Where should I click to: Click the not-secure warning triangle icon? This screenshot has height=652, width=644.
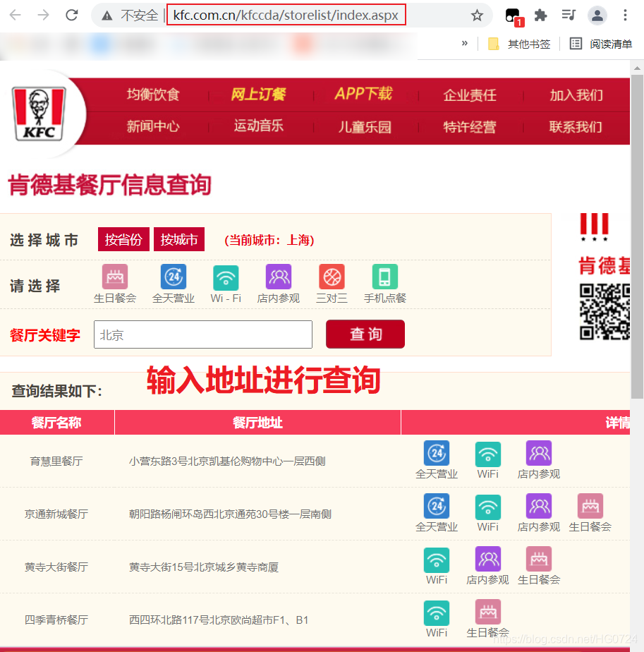click(107, 16)
